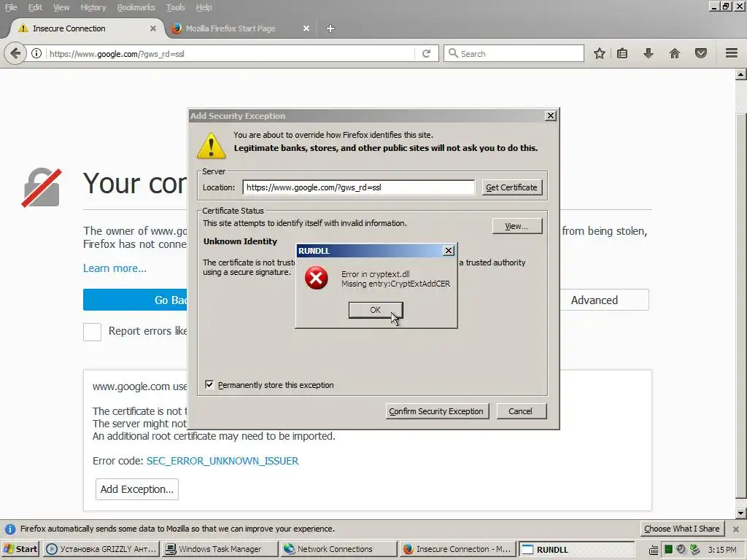The height and width of the screenshot is (560, 747).
Task: Click the page scrollbar up arrow
Action: [x=741, y=75]
